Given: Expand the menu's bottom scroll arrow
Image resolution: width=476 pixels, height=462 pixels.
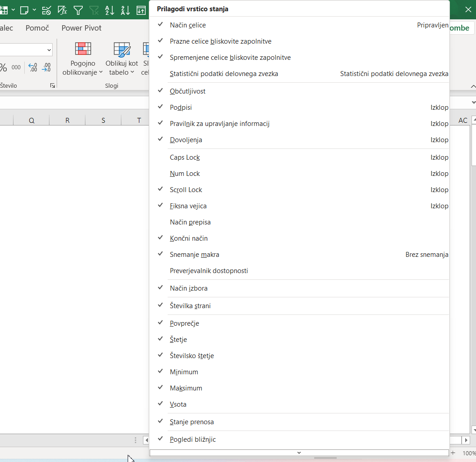Looking at the screenshot, I should coord(299,453).
